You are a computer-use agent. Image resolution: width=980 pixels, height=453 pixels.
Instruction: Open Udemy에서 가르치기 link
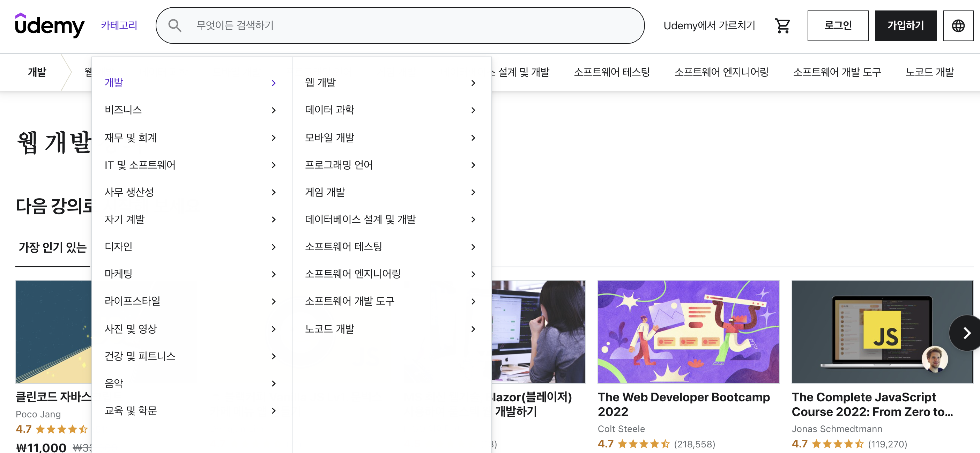(709, 25)
